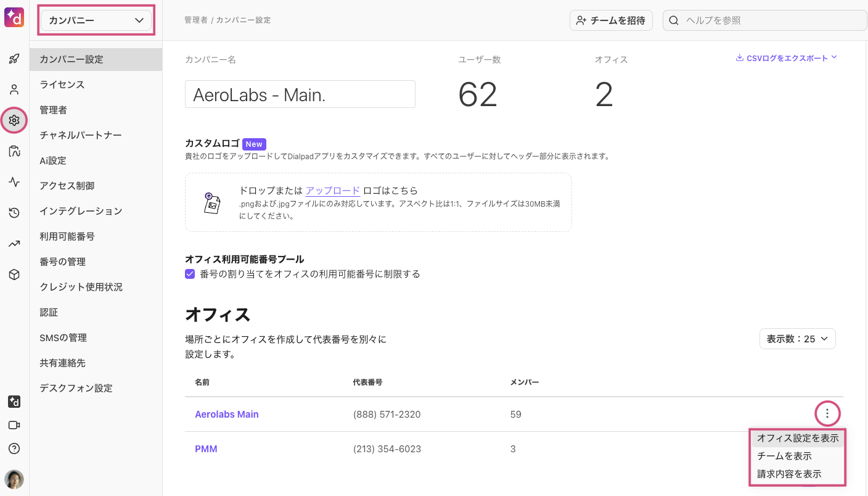
Task: Click the logo drop zone area
Action: click(x=379, y=202)
